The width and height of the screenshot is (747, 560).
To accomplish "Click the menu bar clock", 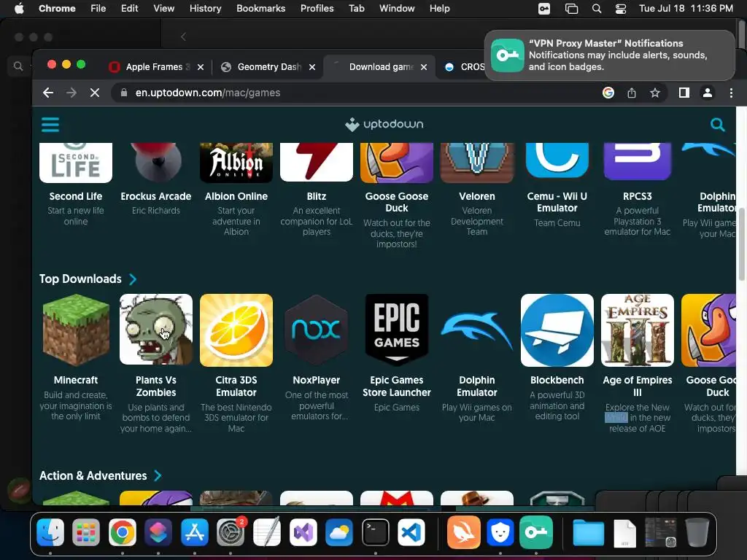I will click(x=686, y=9).
